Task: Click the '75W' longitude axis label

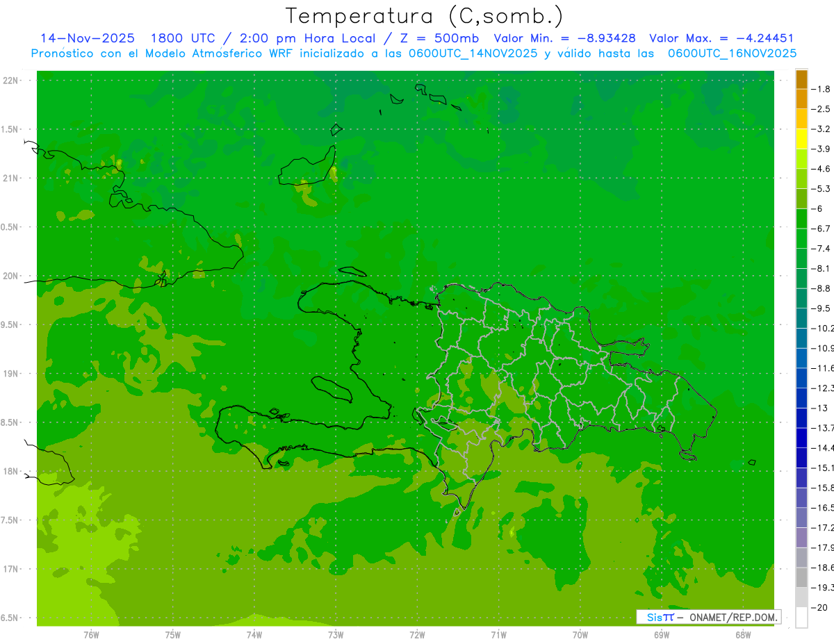Action: click(173, 635)
